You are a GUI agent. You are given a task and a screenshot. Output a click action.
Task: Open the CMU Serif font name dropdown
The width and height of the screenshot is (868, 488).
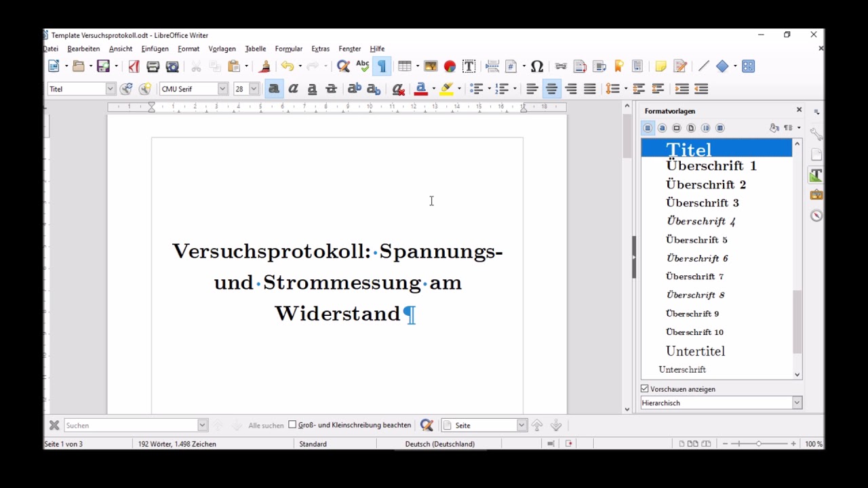click(x=222, y=89)
